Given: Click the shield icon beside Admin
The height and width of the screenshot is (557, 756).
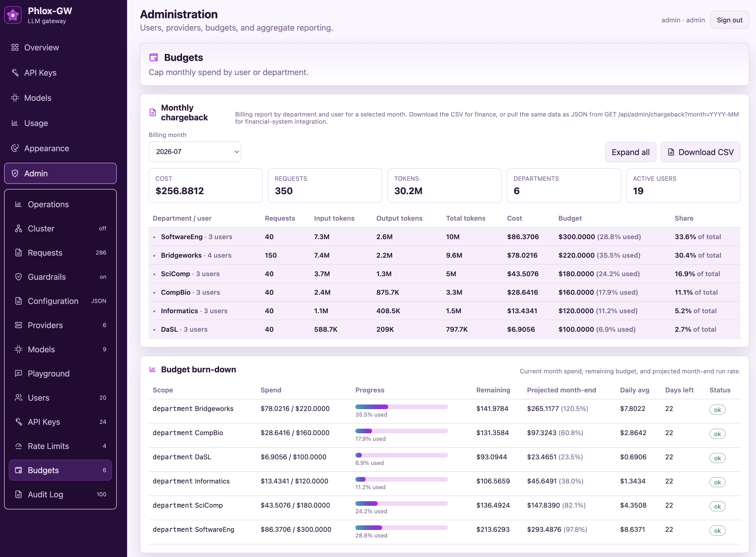Looking at the screenshot, I should point(15,173).
